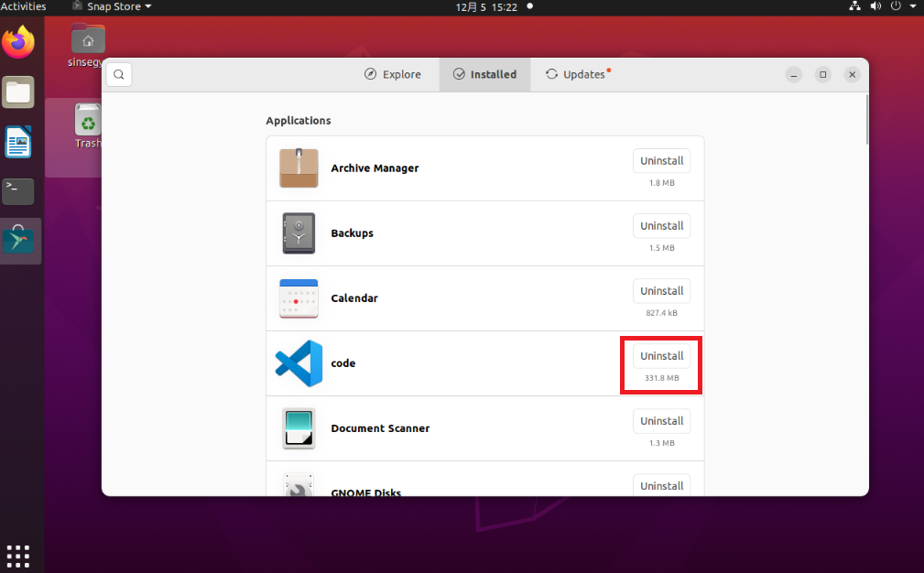Open the Snap Store app menu
The width and height of the screenshot is (924, 573).
point(112,6)
